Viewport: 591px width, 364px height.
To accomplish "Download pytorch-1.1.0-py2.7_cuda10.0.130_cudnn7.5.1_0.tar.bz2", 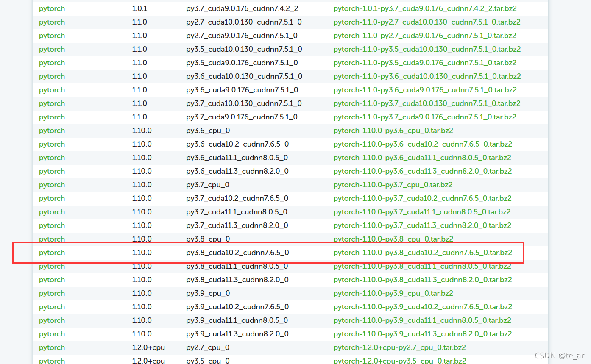I will pyautogui.click(x=427, y=22).
